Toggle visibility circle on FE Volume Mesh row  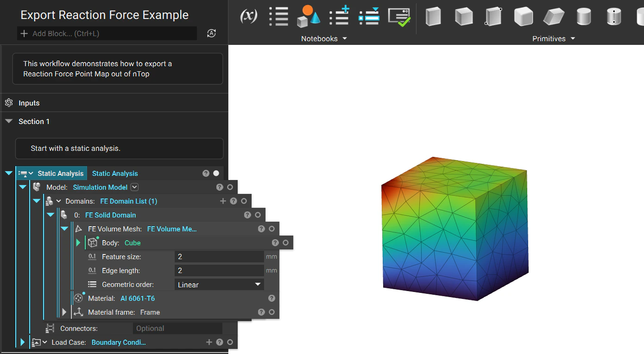[x=271, y=229]
